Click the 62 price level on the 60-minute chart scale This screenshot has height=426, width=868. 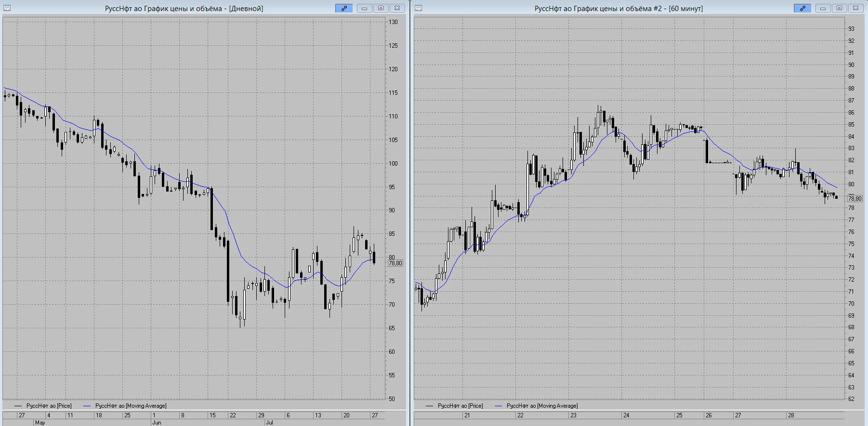852,399
